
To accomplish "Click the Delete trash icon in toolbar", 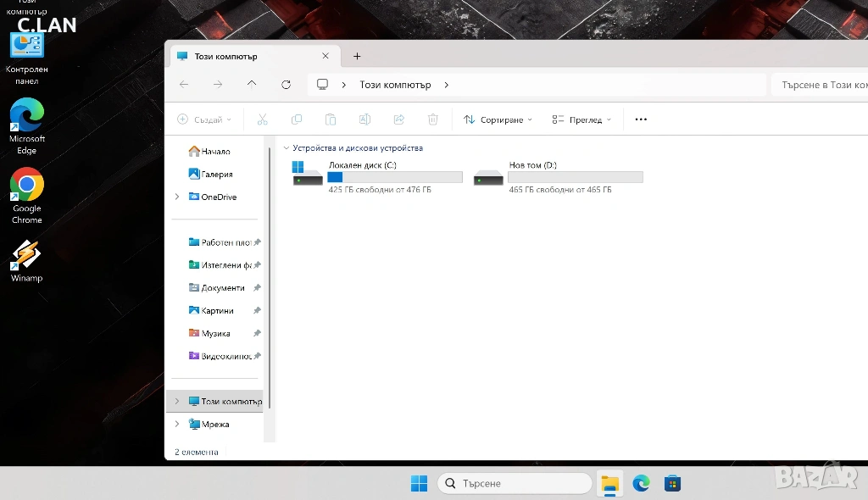I will [x=432, y=119].
